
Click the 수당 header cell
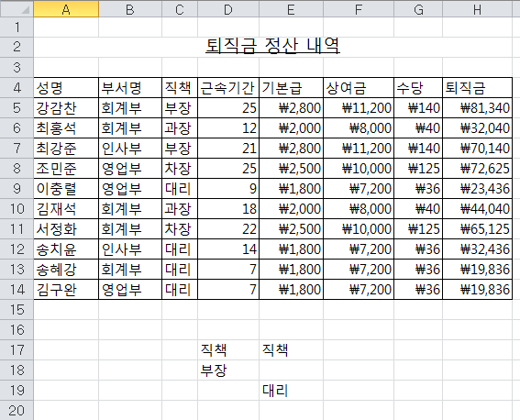point(418,88)
